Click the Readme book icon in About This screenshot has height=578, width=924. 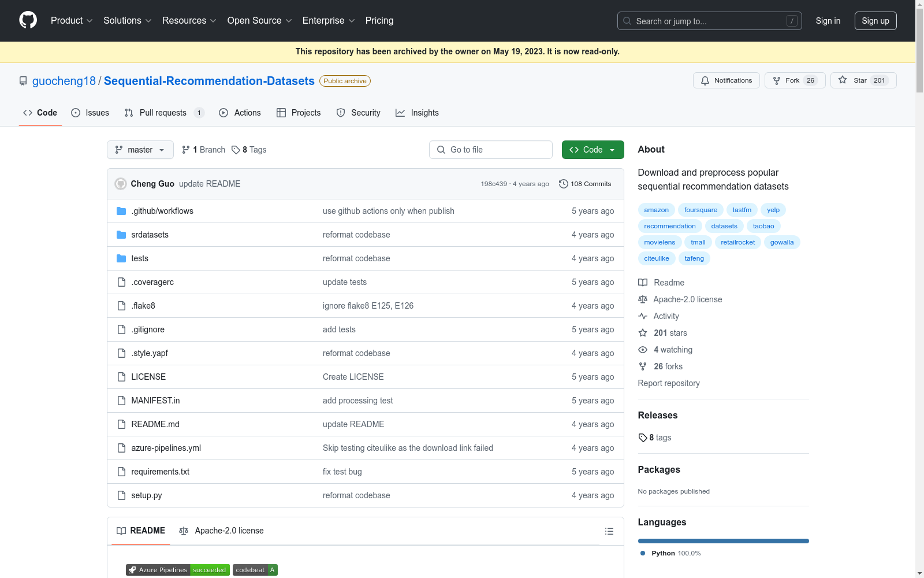pos(643,283)
